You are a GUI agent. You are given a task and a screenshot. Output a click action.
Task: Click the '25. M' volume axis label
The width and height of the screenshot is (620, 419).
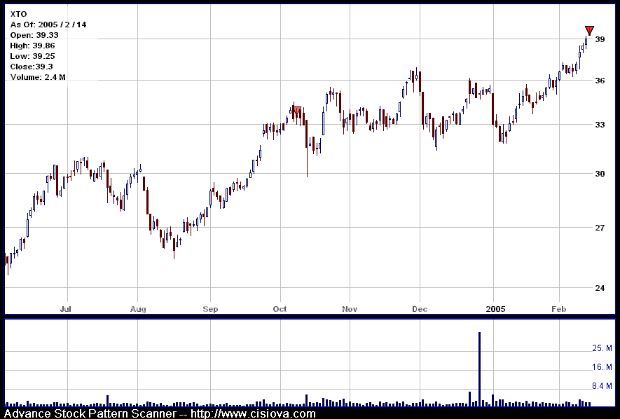tap(602, 348)
